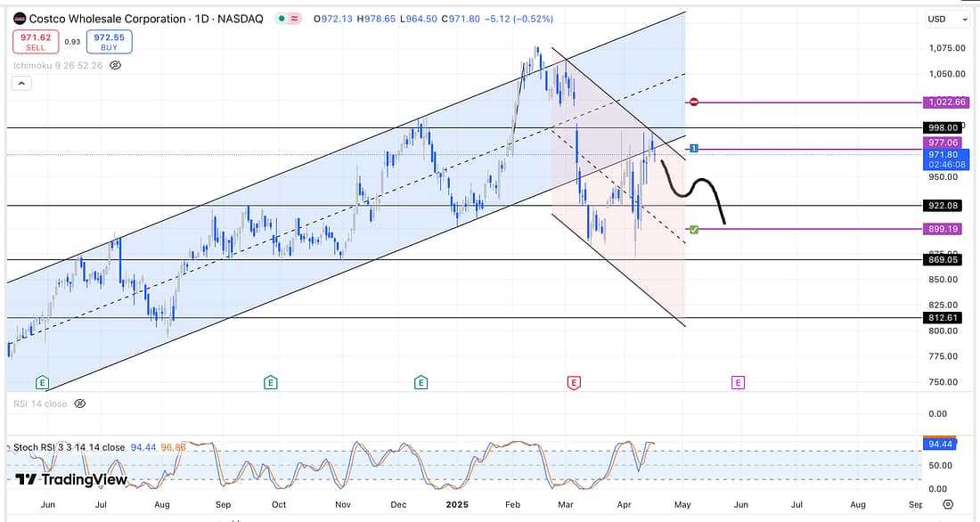Collapse the indicator legend with chevron button
This screenshot has width=980, height=522.
[21, 83]
